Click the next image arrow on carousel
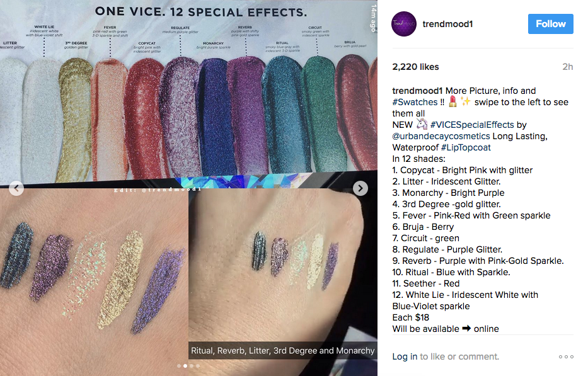 click(x=360, y=188)
